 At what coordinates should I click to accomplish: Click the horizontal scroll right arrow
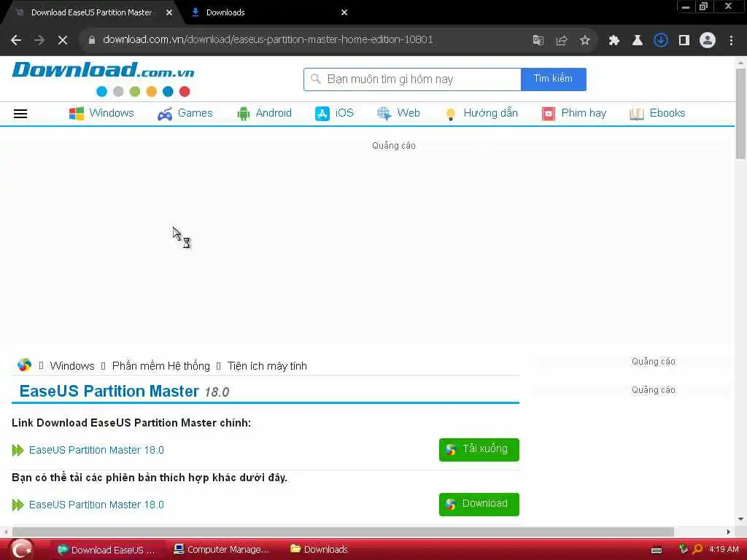click(729, 532)
